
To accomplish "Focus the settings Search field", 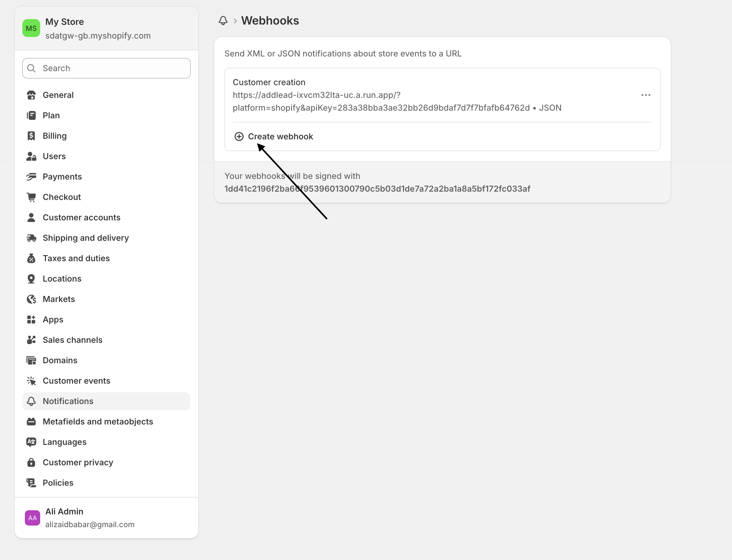I will tap(106, 68).
